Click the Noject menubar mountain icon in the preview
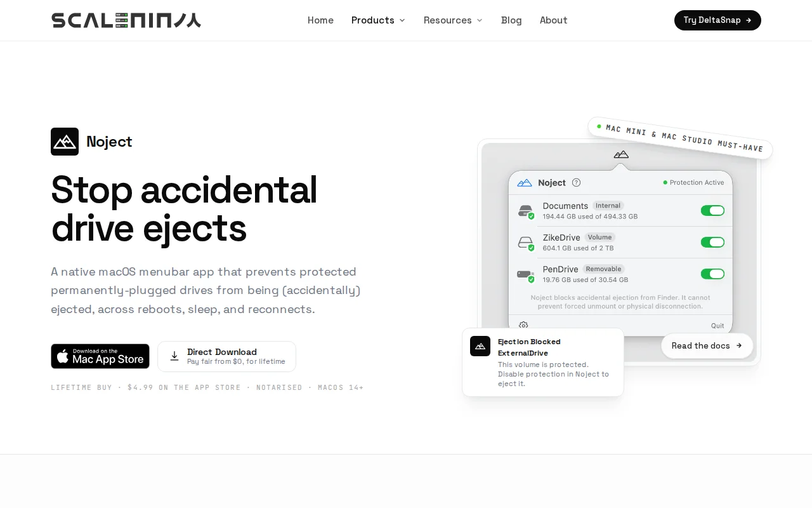Screen dimensions: 812x508 tap(621, 154)
